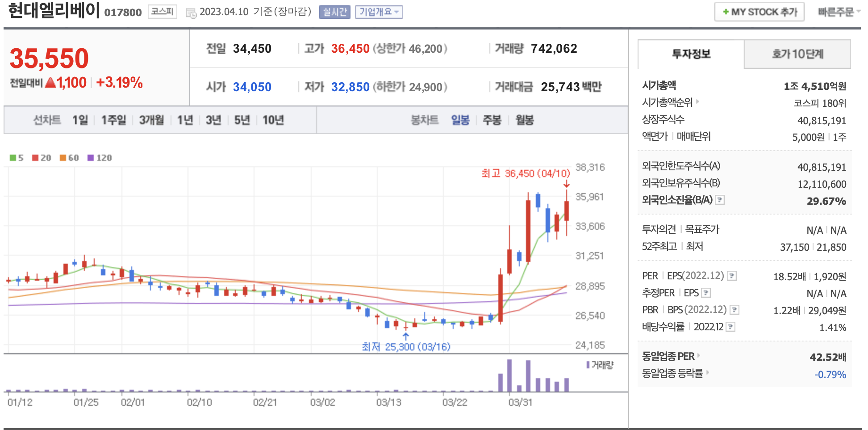
Task: Click help icon beside 배당수익률 2022.12
Action: [x=730, y=327]
